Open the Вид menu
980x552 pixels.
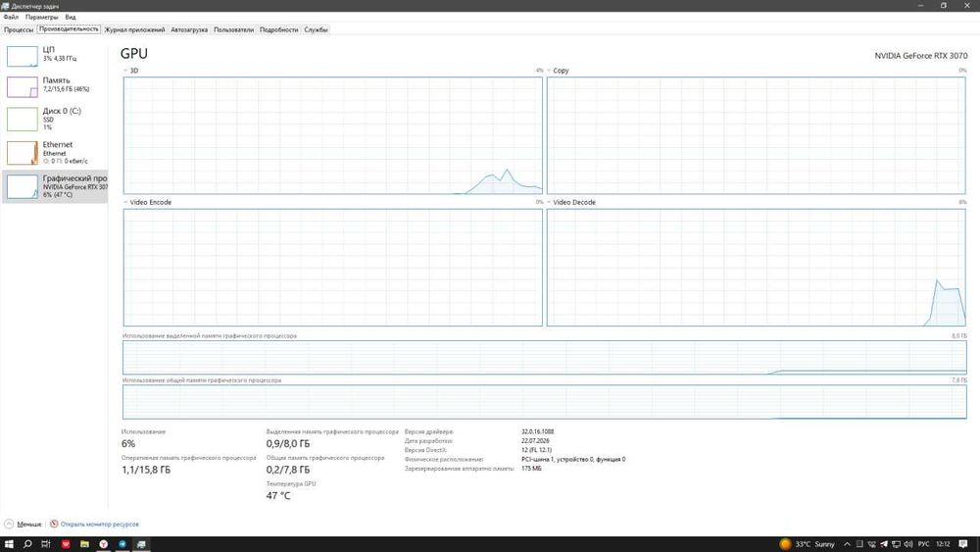click(x=71, y=17)
